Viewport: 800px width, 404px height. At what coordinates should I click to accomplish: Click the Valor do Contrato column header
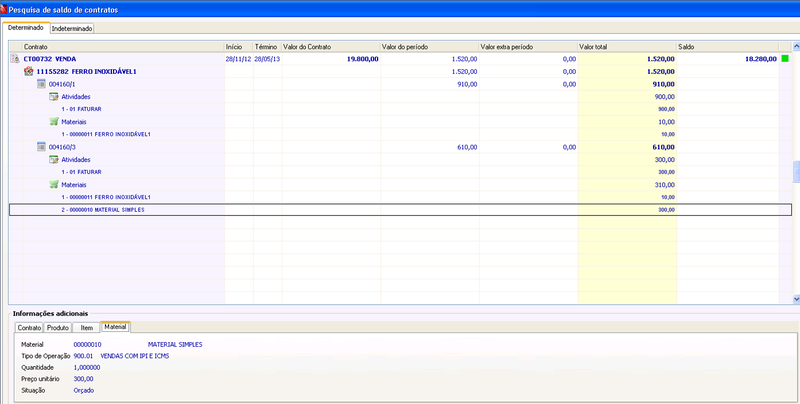coord(331,46)
